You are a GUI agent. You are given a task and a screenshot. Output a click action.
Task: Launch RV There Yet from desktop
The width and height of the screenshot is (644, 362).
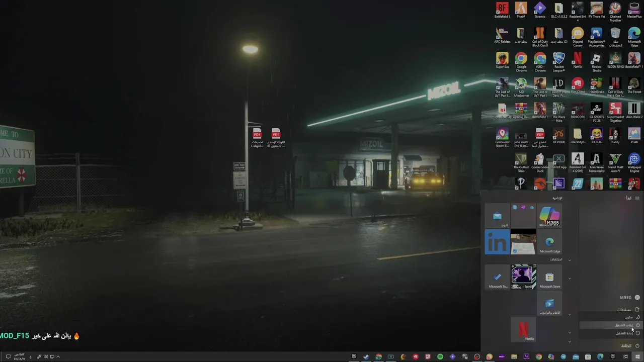(x=596, y=10)
